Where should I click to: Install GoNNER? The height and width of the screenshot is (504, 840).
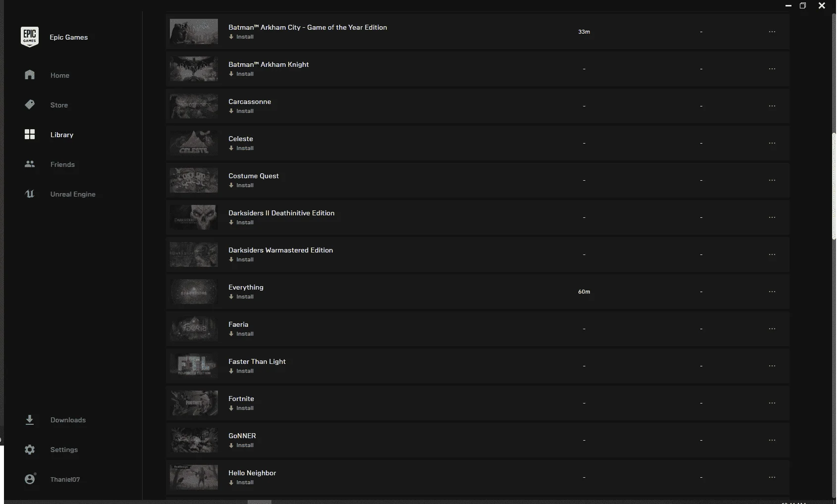[241, 445]
